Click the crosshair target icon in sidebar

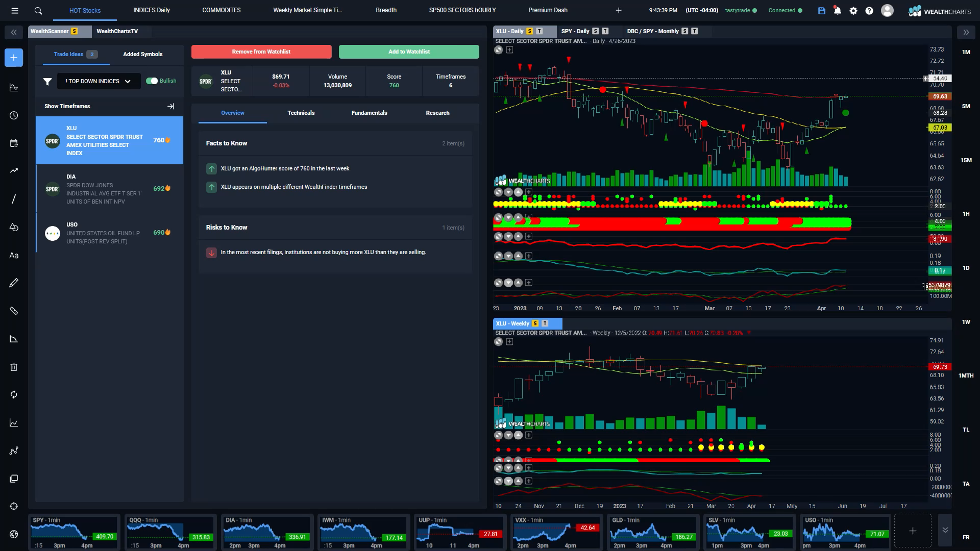14,506
